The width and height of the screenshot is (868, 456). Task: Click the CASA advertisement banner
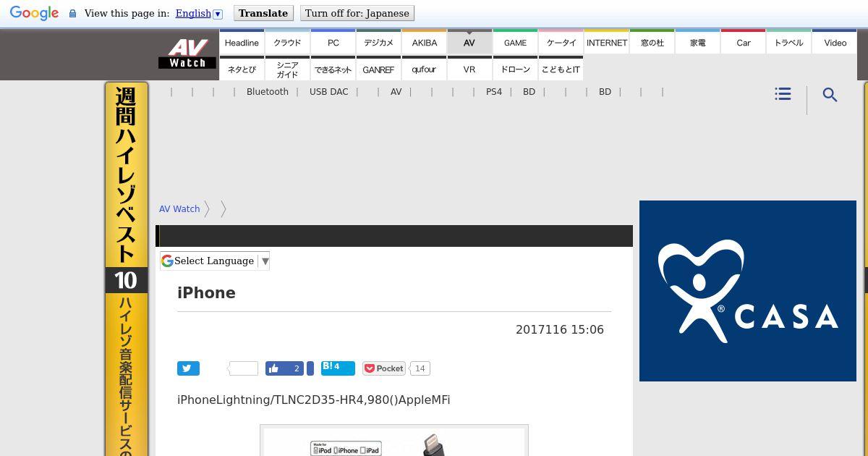pyautogui.click(x=748, y=291)
